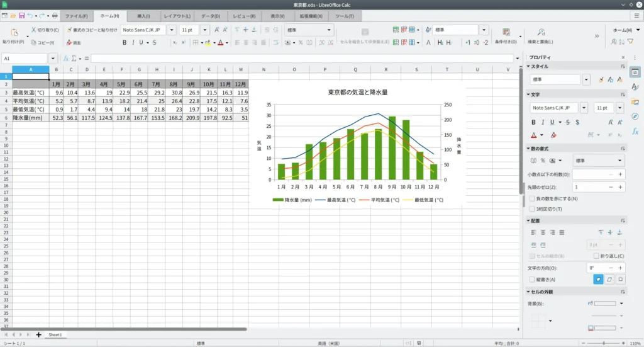This screenshot has height=347, width=644.
Task: Open the Function Wizard fx icon
Action: [x=65, y=59]
